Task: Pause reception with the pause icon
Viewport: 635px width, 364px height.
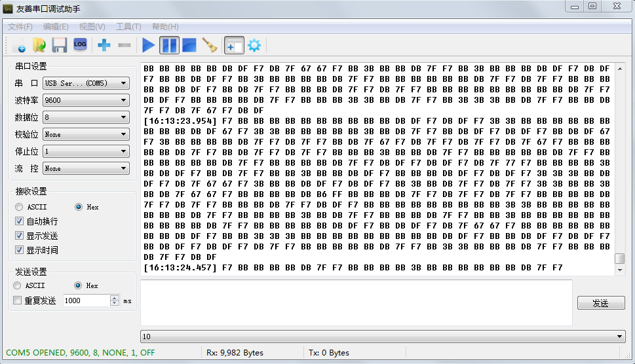Action: point(169,45)
